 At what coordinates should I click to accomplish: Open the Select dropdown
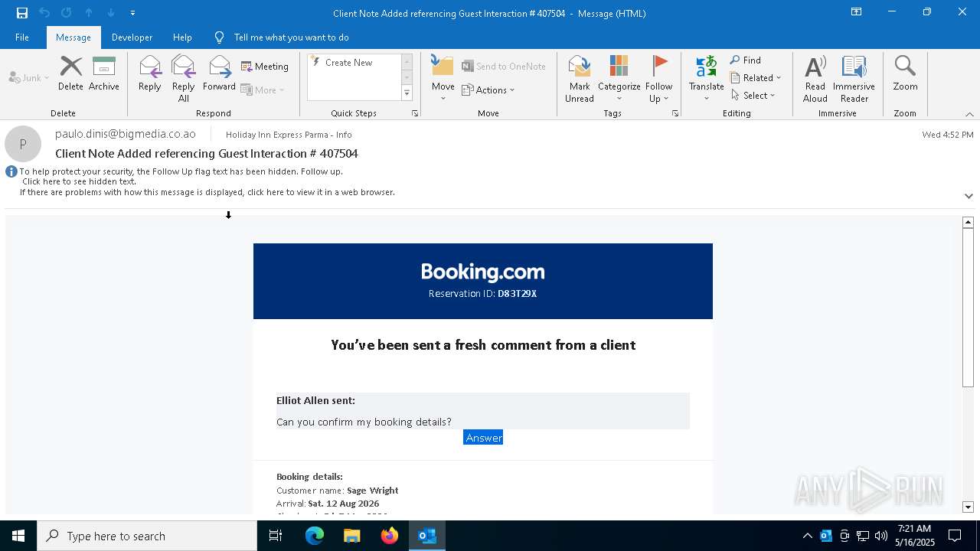coord(753,96)
